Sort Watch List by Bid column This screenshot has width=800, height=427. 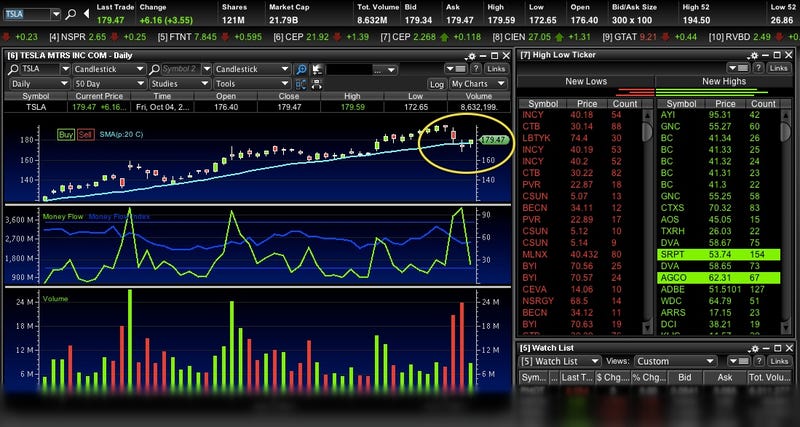point(684,378)
